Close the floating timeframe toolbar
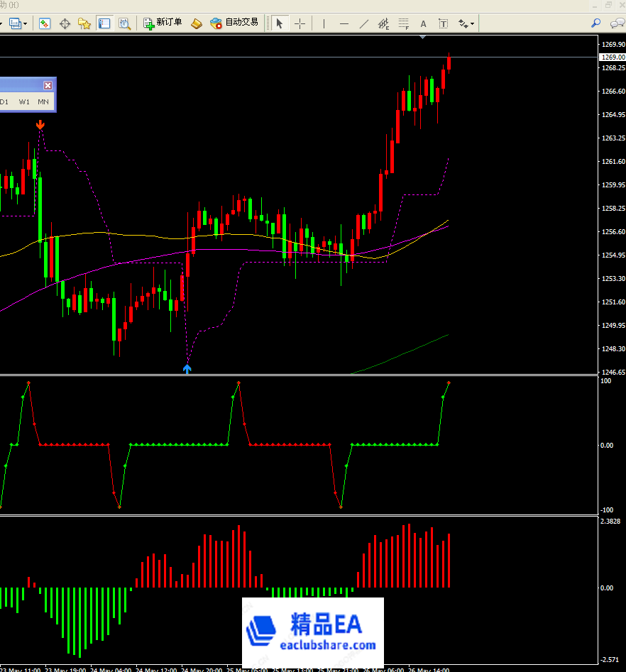Screen dimensions: 626x672 [x=48, y=85]
